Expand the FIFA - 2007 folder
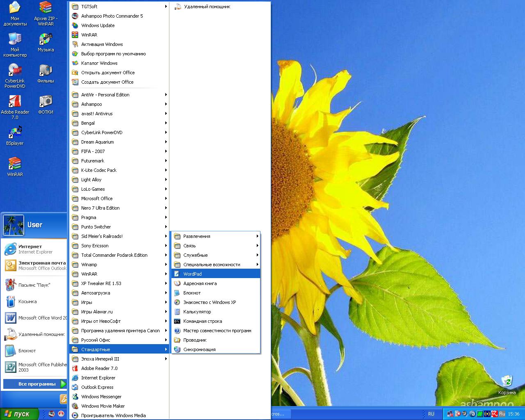 click(x=119, y=151)
